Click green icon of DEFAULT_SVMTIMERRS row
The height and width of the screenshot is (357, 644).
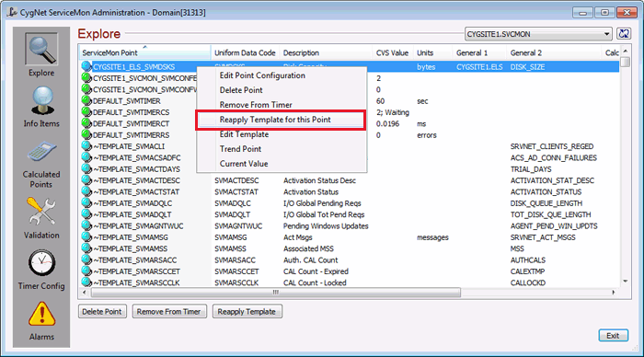tap(86, 134)
